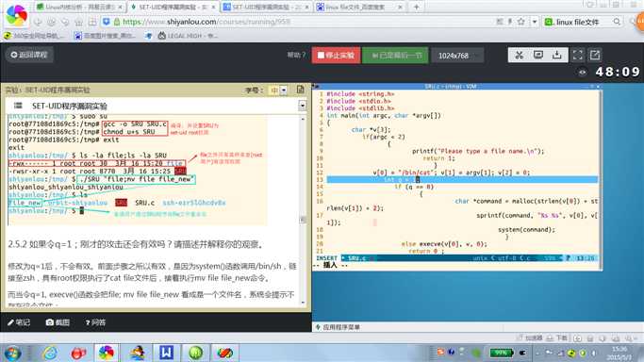Click the highlighted line in Vim editor
Viewport: 644px width, 362px height.
click(462, 180)
